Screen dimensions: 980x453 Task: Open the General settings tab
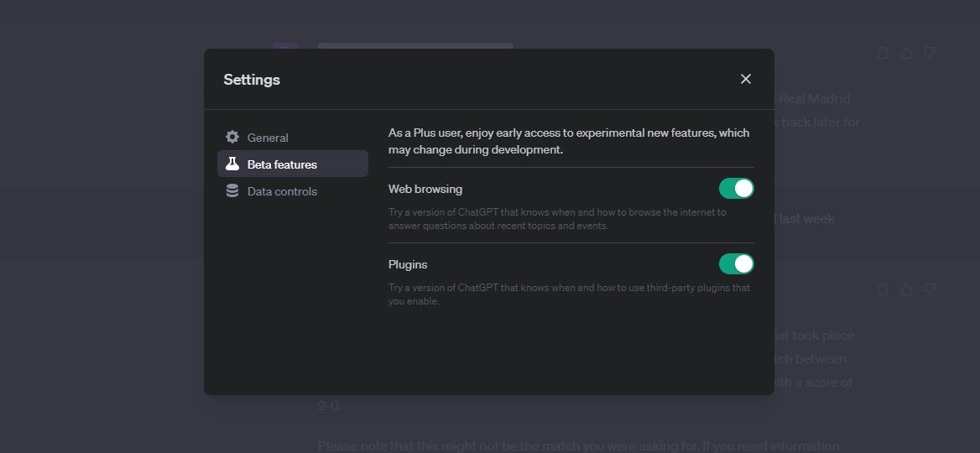[267, 138]
